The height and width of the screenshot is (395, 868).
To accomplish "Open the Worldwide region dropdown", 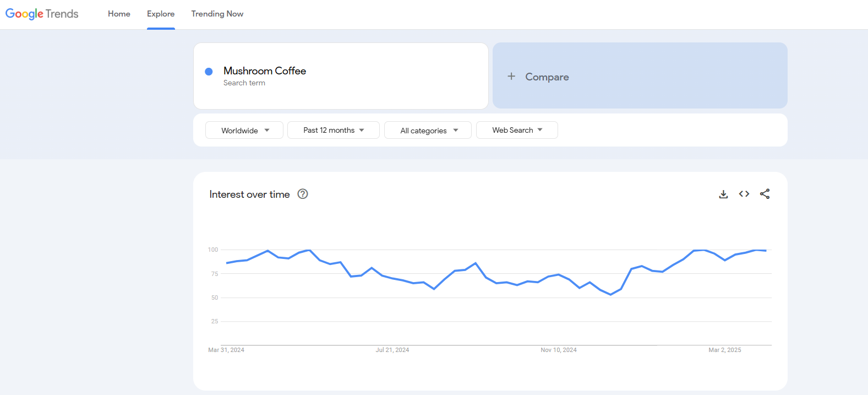I will point(244,130).
